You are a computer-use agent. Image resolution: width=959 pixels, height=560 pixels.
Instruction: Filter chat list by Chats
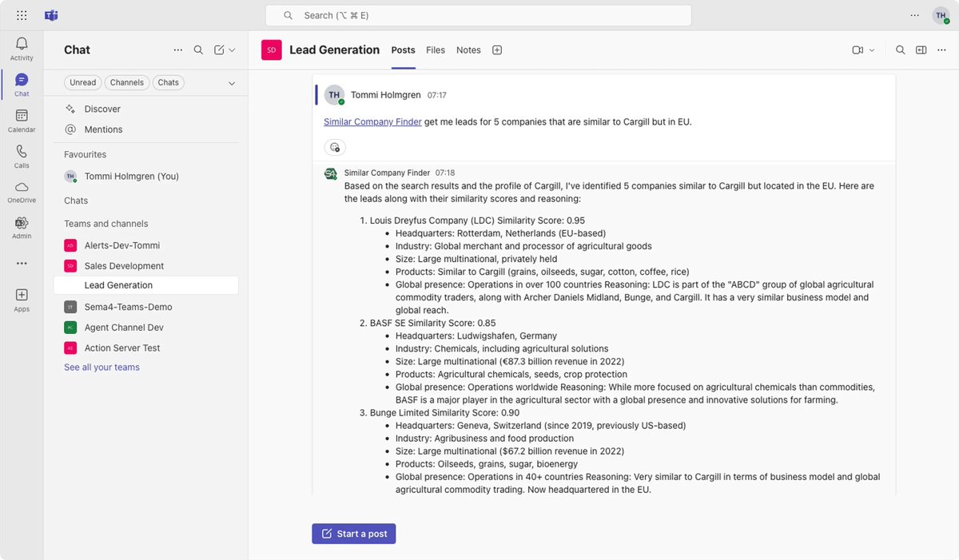tap(169, 82)
